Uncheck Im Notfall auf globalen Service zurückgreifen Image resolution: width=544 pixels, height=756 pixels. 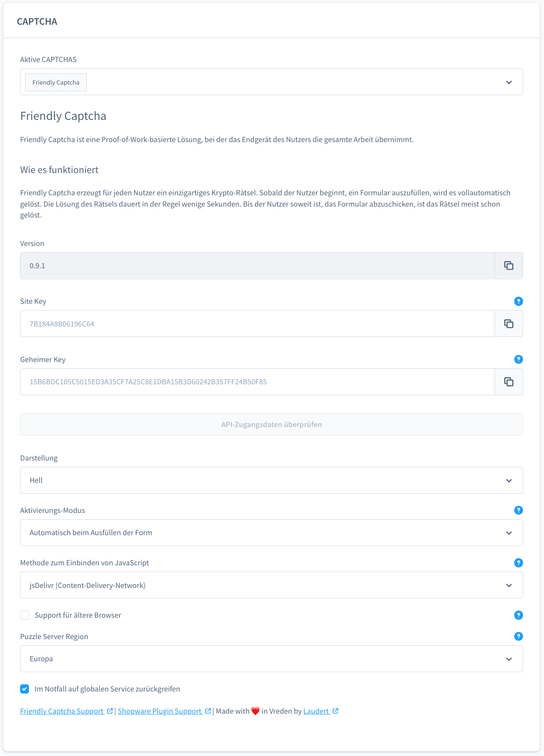tap(25, 689)
